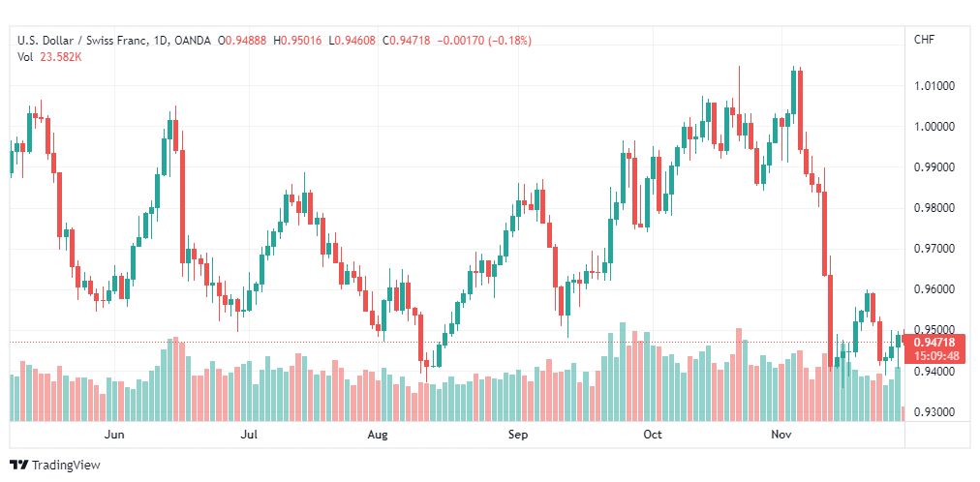Click the 15:09:48 countdown timer
The height and width of the screenshot is (482, 980).
(x=934, y=356)
